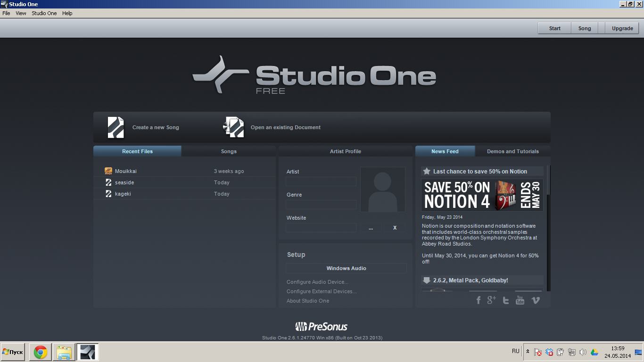Click the Artist input field
Image resolution: width=644 pixels, height=362 pixels.
pos(321,181)
